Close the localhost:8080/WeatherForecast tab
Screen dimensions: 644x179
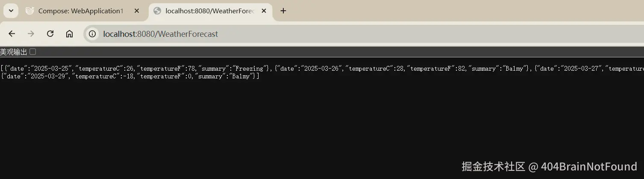[x=264, y=11]
